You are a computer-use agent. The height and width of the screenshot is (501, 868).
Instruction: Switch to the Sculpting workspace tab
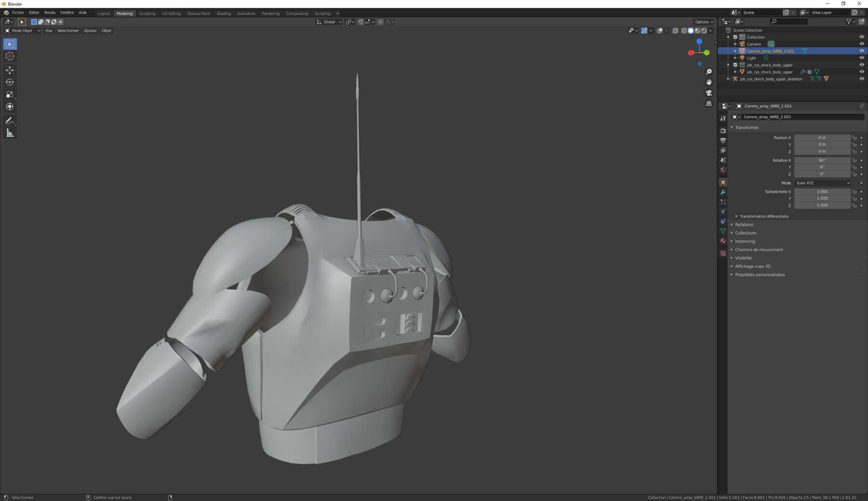click(148, 13)
